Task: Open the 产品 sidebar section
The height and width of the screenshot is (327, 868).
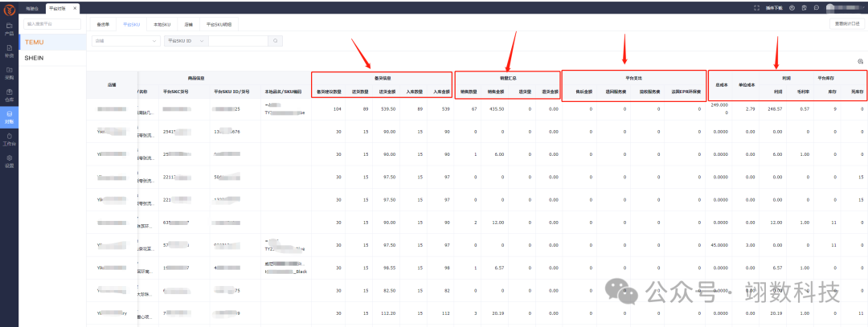Action: click(x=9, y=29)
